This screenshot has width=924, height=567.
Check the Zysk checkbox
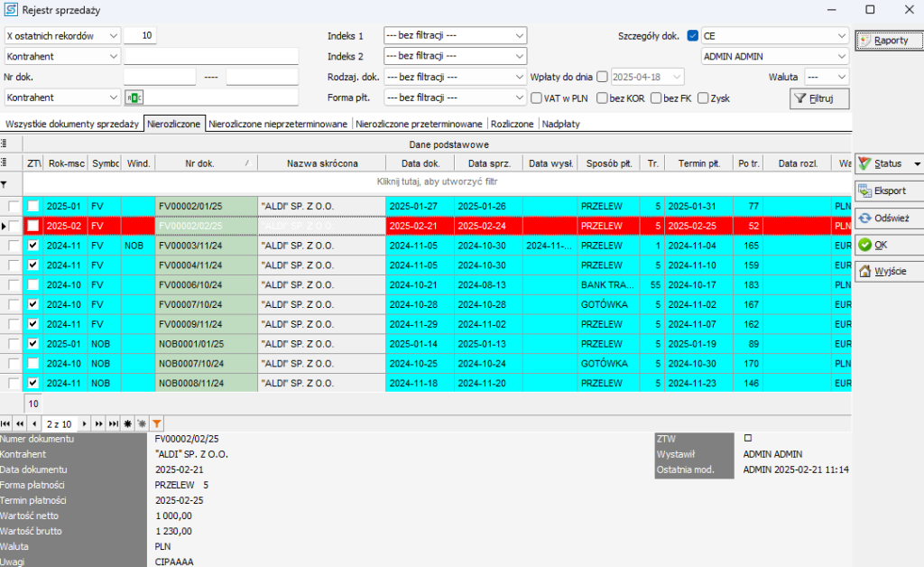tap(703, 98)
